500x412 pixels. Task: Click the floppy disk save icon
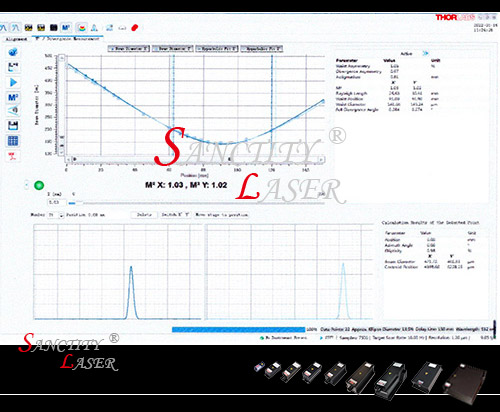pyautogui.click(x=13, y=126)
